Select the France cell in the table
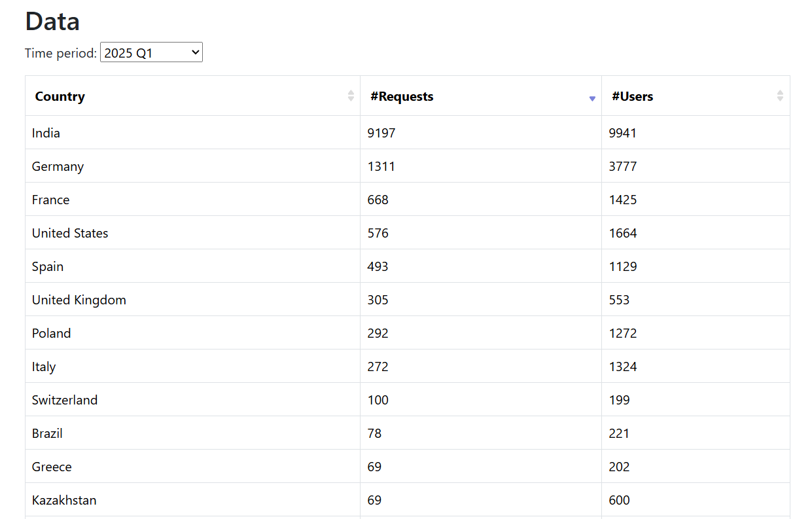 click(50, 200)
